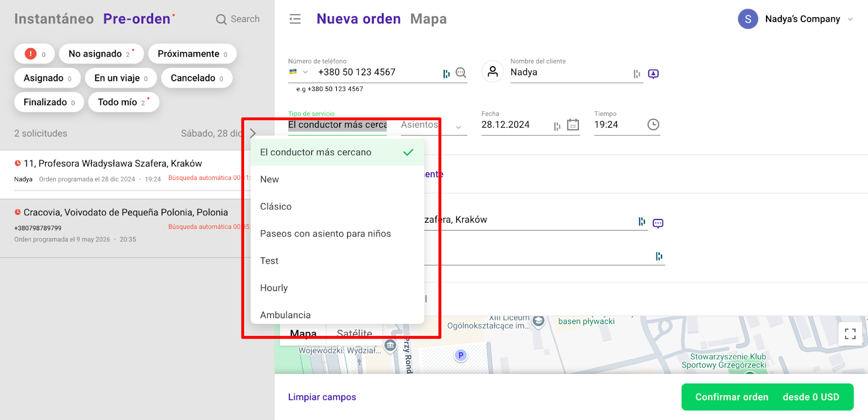Open the Asientos seats dropdown
This screenshot has height=420, width=868.
(x=433, y=125)
